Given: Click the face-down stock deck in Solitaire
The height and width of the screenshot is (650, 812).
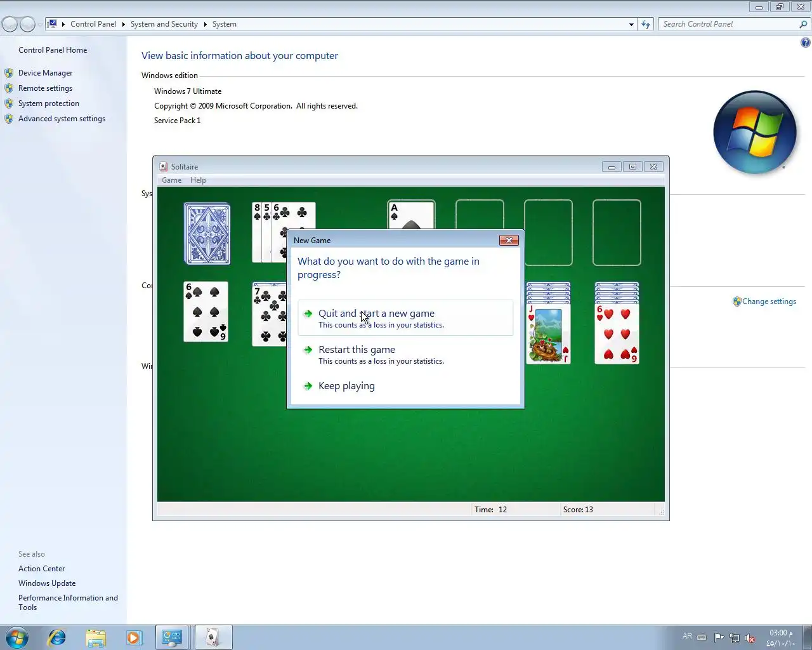Looking at the screenshot, I should [x=207, y=234].
